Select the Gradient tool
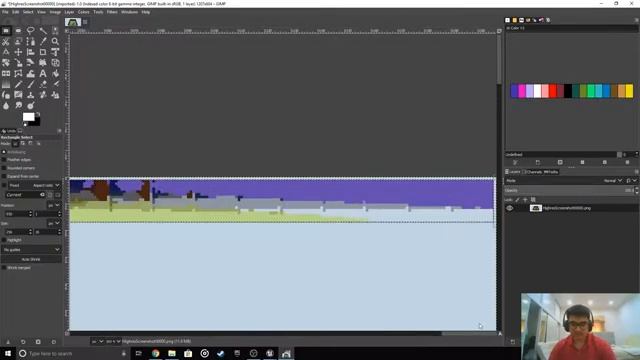 click(x=6, y=84)
